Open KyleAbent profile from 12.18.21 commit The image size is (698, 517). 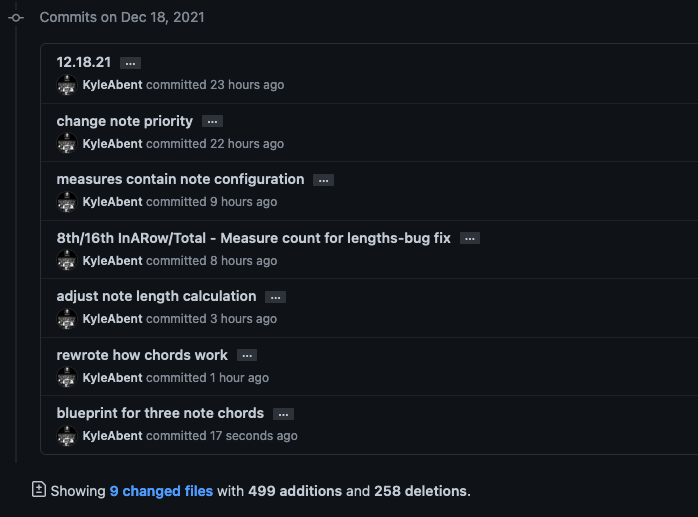tap(112, 85)
